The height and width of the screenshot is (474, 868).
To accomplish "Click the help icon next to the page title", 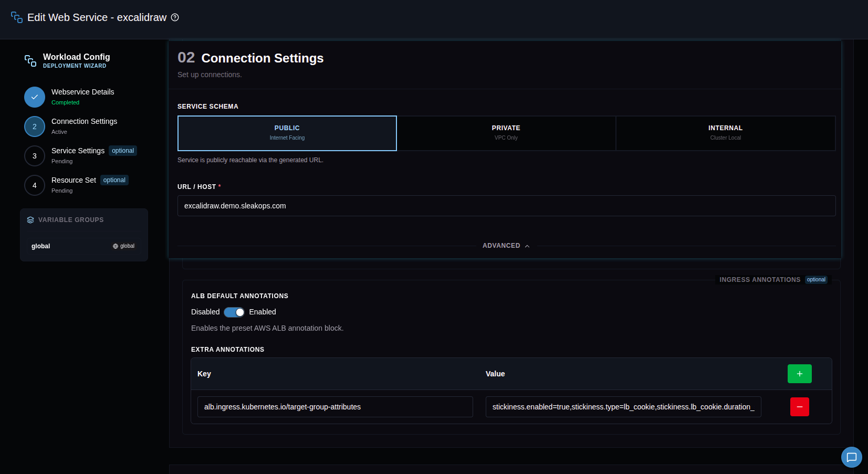I will (x=175, y=17).
